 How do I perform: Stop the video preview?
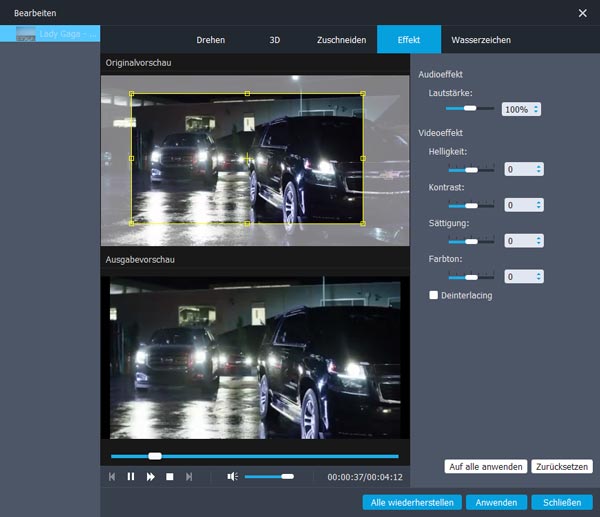[x=170, y=477]
